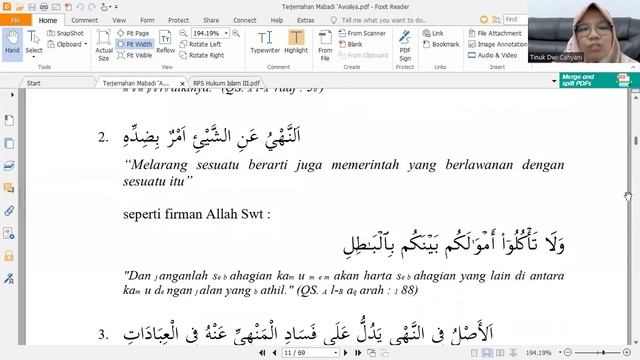640x360 pixels.
Task: Open the File menu
Action: click(x=16, y=20)
